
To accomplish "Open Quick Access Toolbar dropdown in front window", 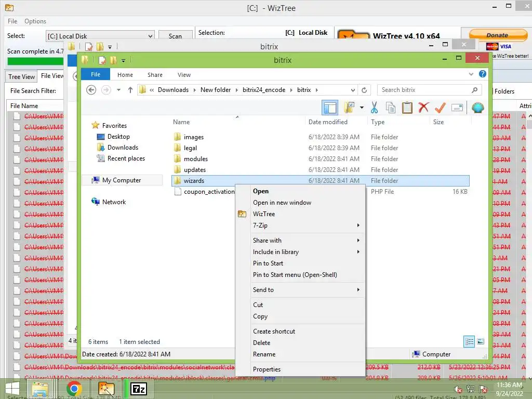I will click(124, 61).
